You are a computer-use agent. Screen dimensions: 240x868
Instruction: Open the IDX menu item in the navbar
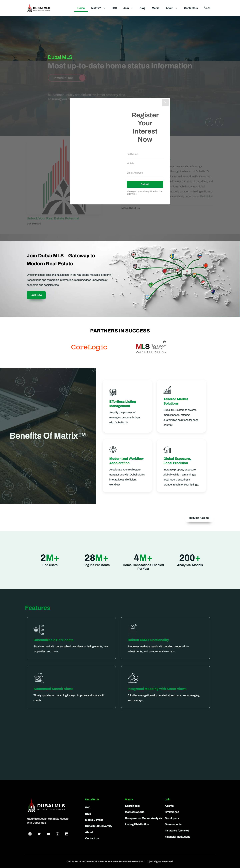(115, 8)
